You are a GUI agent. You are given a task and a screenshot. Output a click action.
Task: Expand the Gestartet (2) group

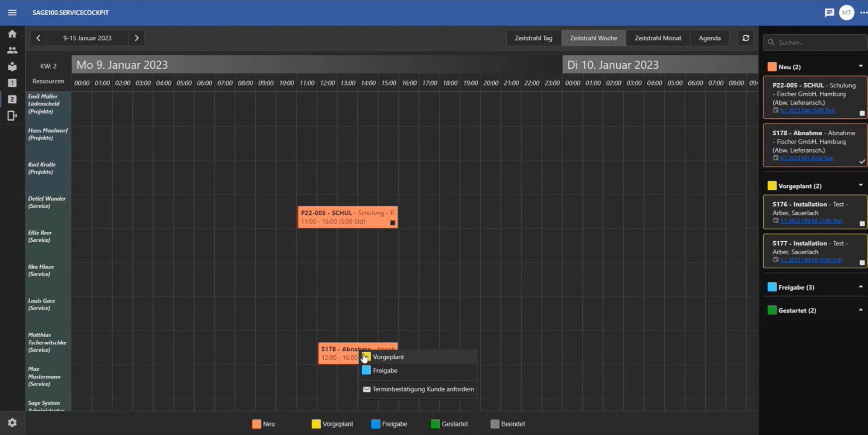click(861, 310)
